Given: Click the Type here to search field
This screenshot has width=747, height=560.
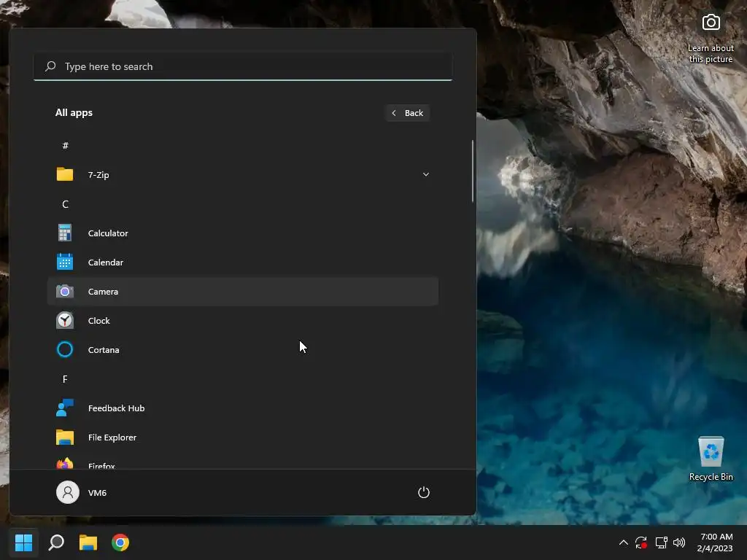Looking at the screenshot, I should click(x=242, y=66).
